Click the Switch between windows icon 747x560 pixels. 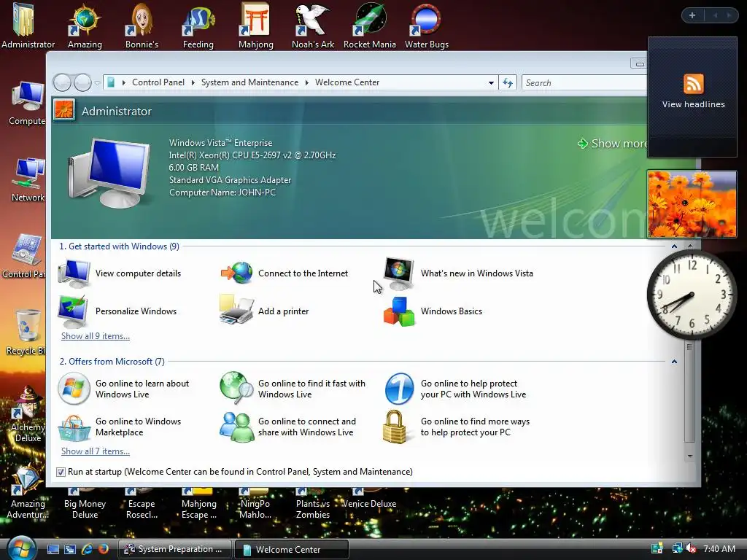pos(70,549)
